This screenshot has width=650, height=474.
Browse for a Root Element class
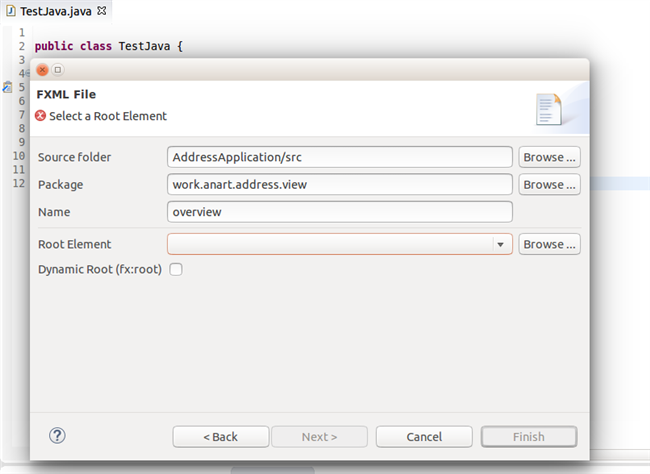(549, 244)
